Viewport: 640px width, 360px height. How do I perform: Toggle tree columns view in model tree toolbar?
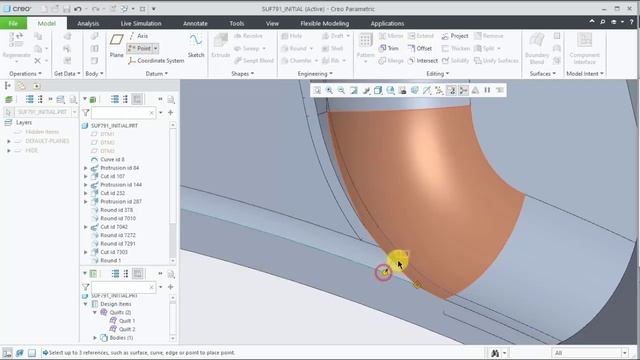pyautogui.click(x=137, y=99)
